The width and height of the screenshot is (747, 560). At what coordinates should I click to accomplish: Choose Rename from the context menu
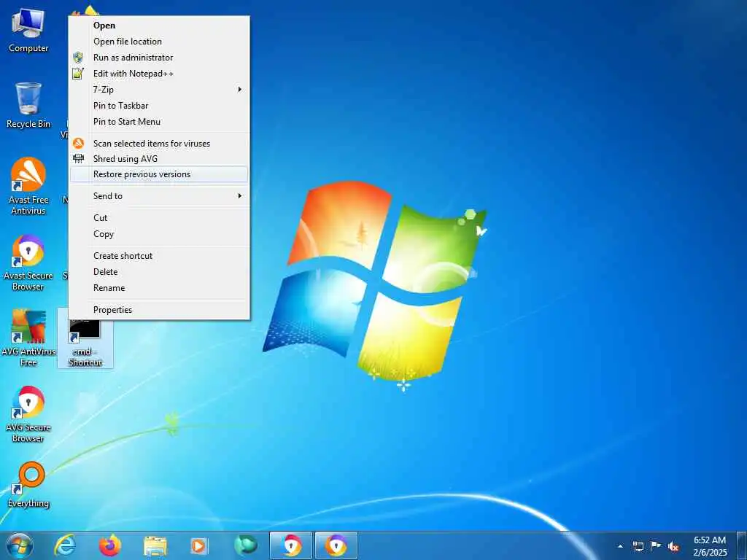(x=159, y=287)
